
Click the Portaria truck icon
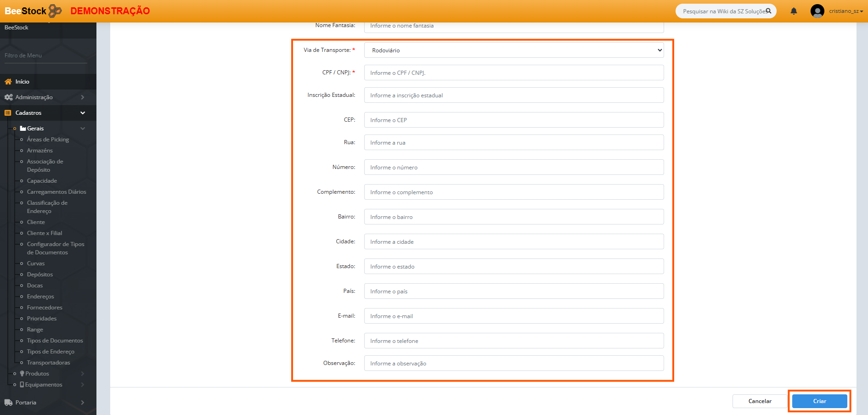click(8, 403)
